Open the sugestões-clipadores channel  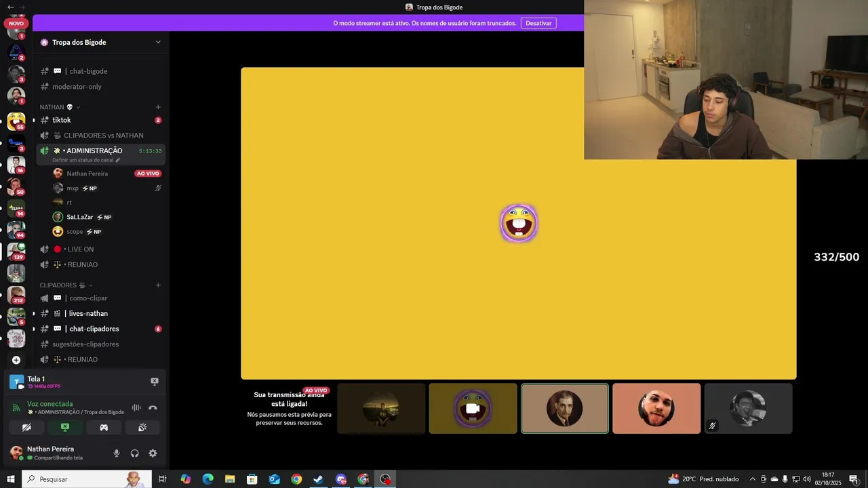tap(100, 344)
